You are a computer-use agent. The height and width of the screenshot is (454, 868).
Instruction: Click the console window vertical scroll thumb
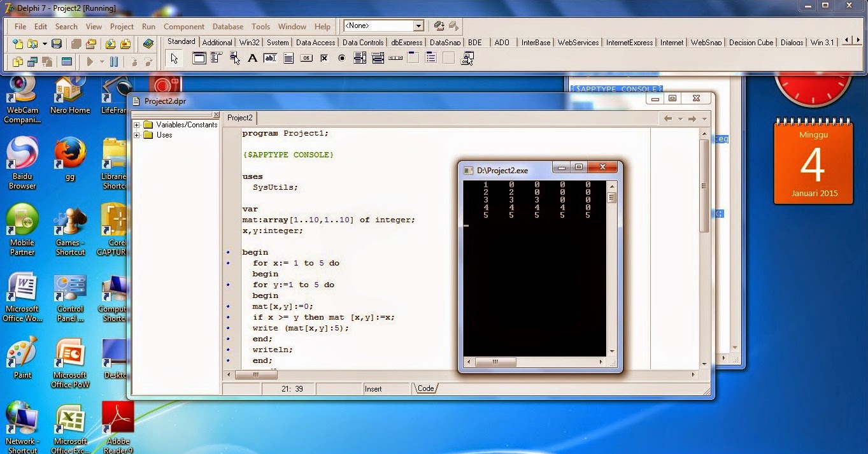611,197
